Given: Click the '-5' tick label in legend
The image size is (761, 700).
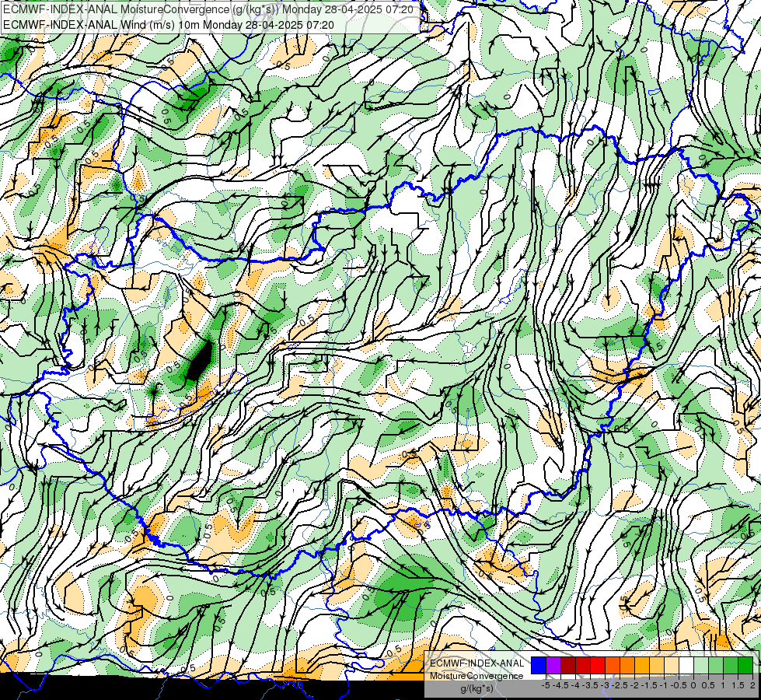Looking at the screenshot, I should pyautogui.click(x=546, y=685).
